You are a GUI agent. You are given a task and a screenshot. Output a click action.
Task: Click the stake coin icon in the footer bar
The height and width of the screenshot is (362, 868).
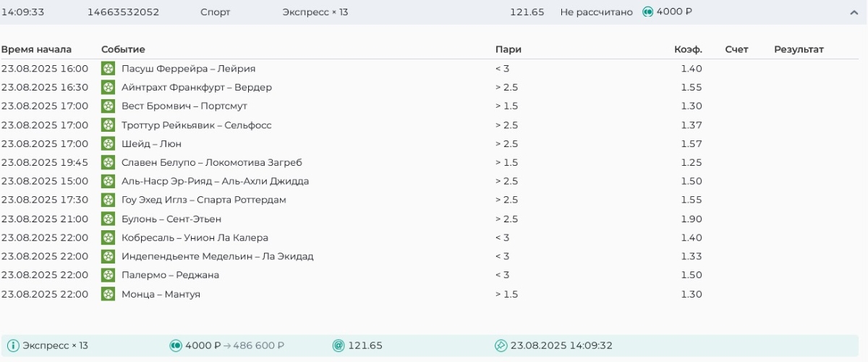pyautogui.click(x=175, y=345)
